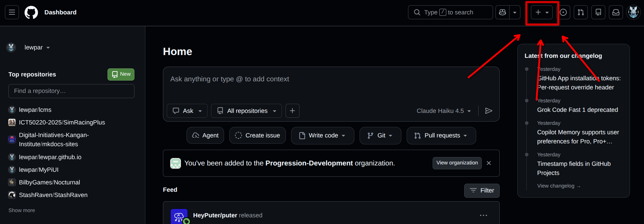Focus the Type / to search box
Screen dimensions: 644x224
(450, 12)
